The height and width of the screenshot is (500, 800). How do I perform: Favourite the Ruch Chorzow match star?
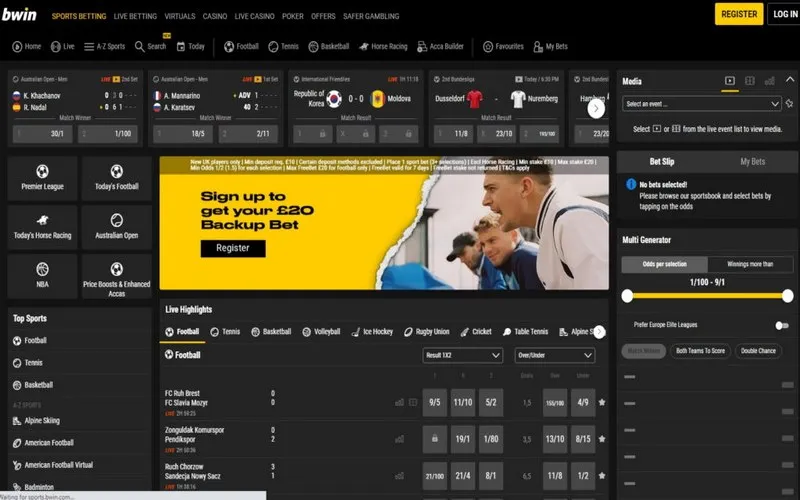tap(602, 476)
